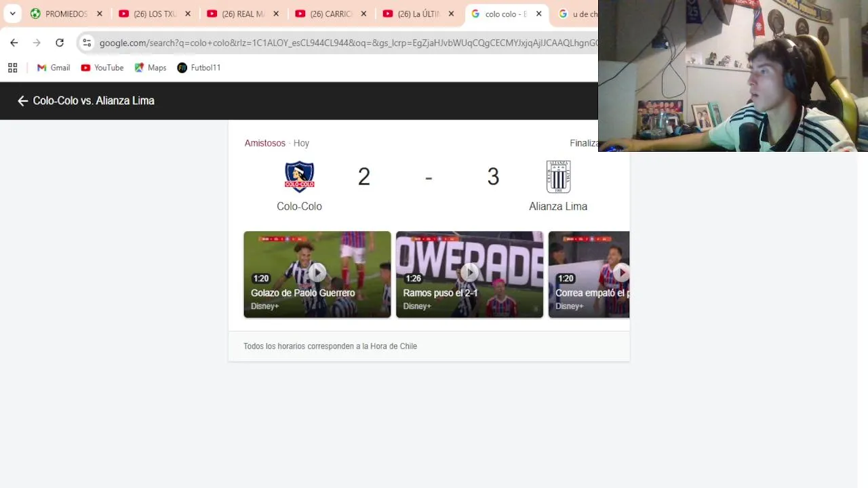
Task: Click the Alianza Lima club crest
Action: click(558, 177)
